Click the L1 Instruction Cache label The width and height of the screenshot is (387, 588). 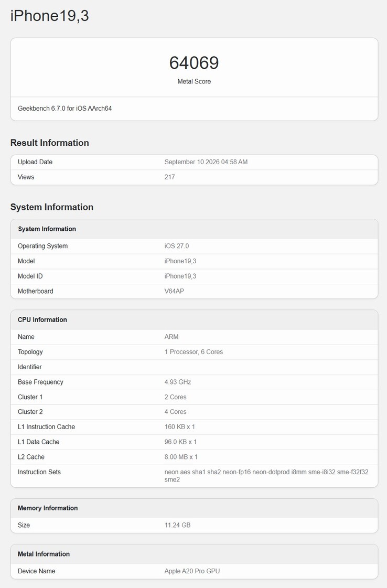(x=47, y=427)
